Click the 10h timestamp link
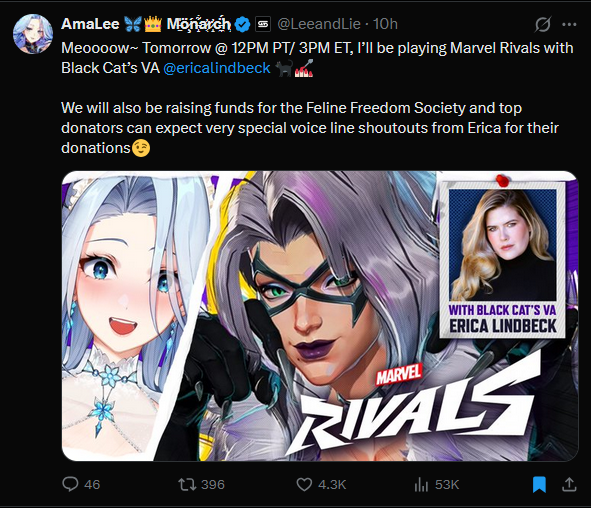This screenshot has height=508, width=591. pos(385,24)
